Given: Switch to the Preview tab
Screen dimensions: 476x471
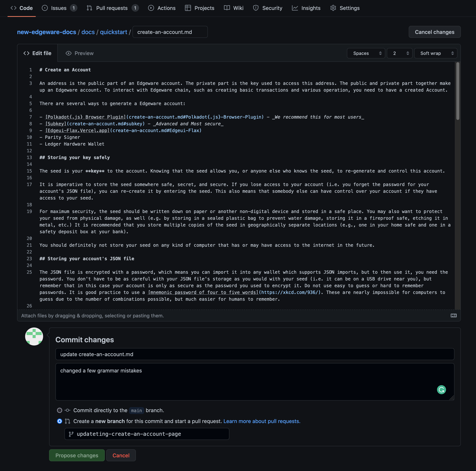Looking at the screenshot, I should (80, 53).
